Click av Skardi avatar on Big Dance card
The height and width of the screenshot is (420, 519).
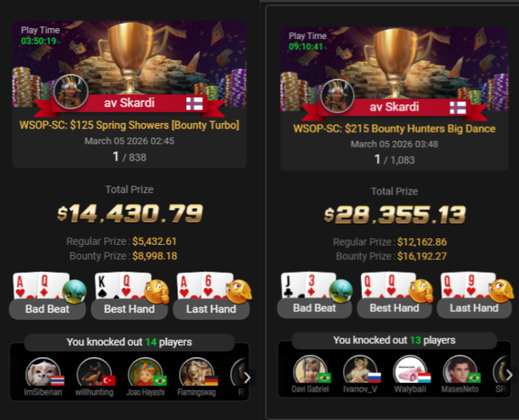(x=338, y=96)
